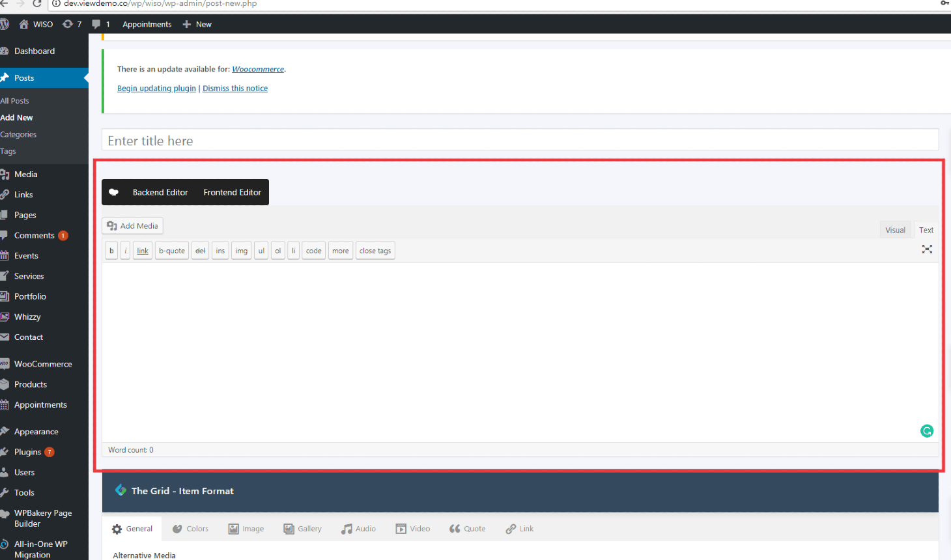The width and height of the screenshot is (951, 560).
Task: Open WPBakery Page Builder in sidebar
Action: (x=44, y=518)
